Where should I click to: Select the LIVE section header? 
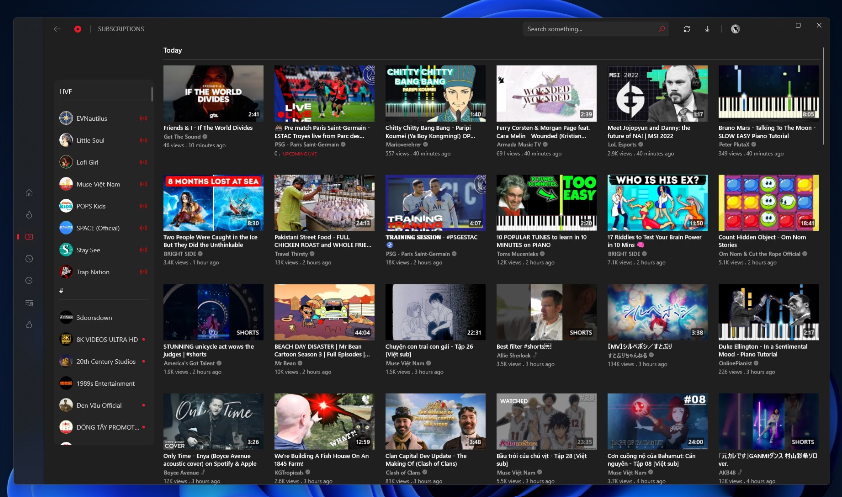(x=66, y=92)
